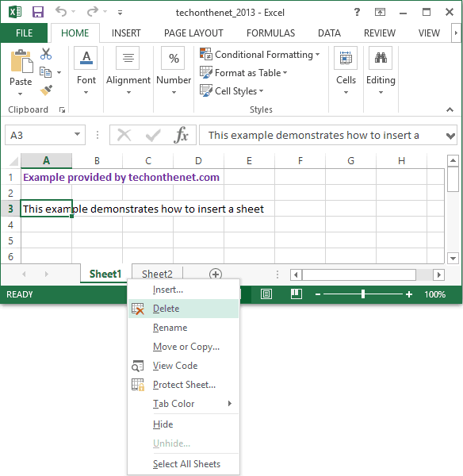This screenshot has width=463, height=476.
Task: Open the Font group
Action: pos(86,71)
